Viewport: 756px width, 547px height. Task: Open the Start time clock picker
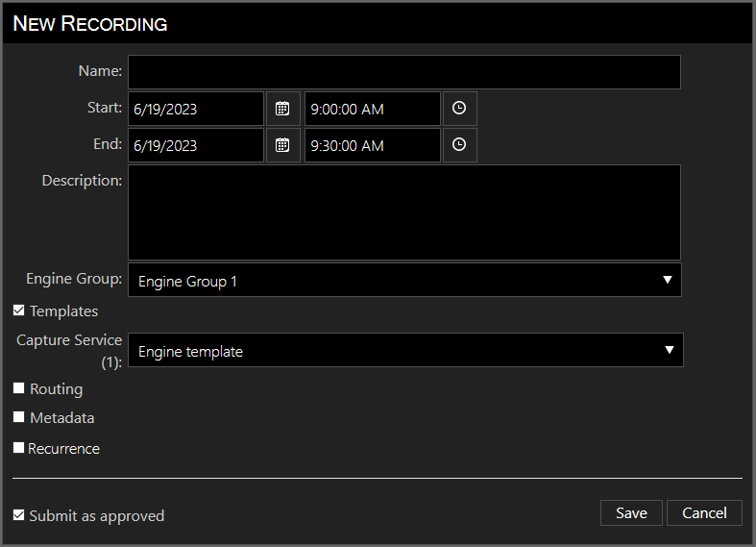click(459, 109)
